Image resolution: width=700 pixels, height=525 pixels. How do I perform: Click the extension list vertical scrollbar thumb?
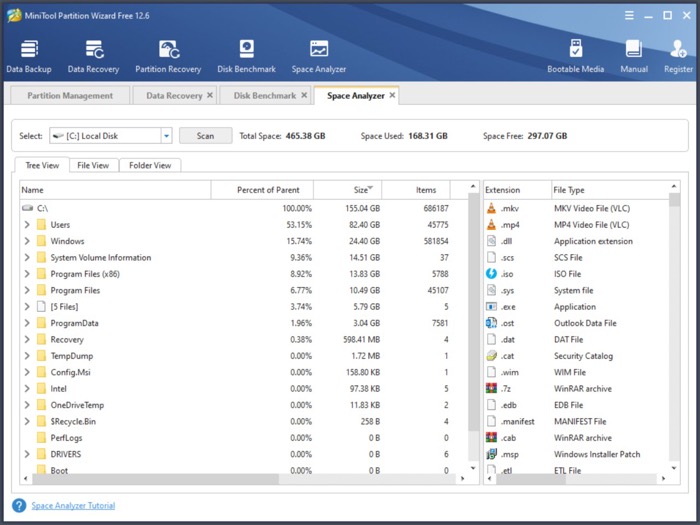click(x=674, y=200)
